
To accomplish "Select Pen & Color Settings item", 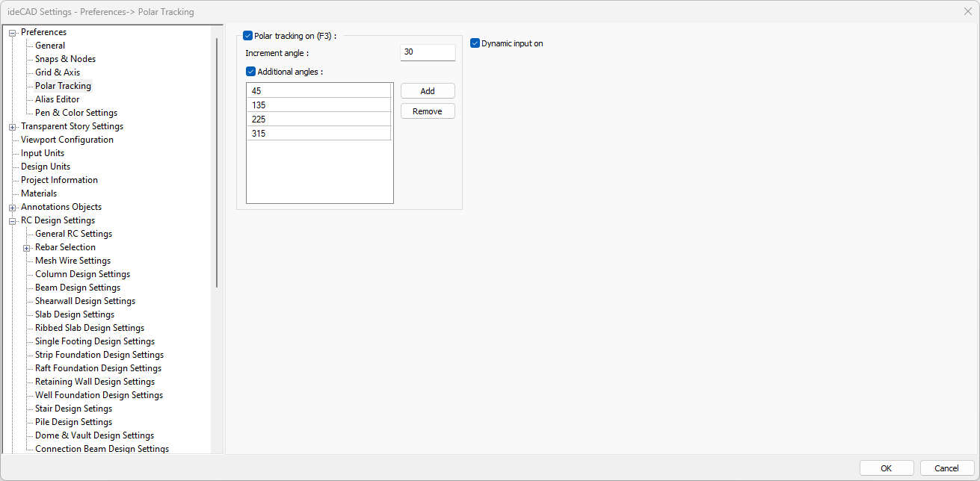I will point(75,113).
